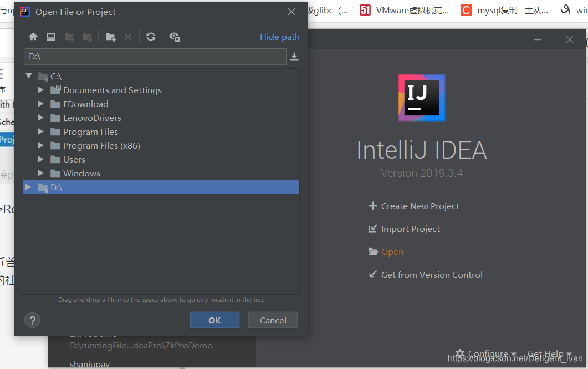Create a new folder via toolbar icon
Screen dimensions: 588x369
point(111,37)
